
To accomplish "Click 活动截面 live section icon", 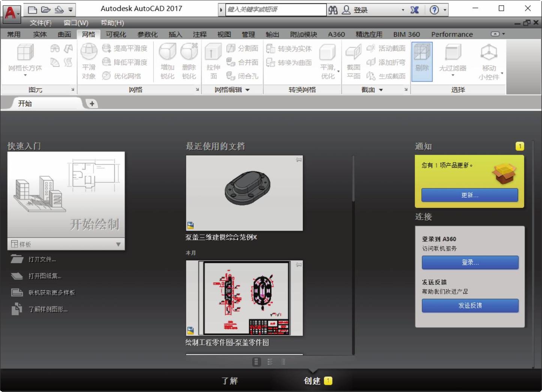I will tap(371, 48).
